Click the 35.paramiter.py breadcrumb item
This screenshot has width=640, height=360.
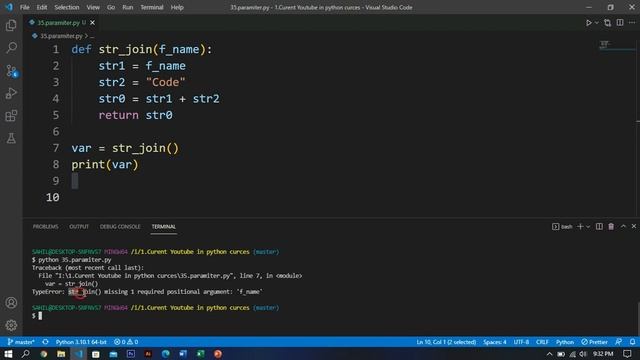[x=61, y=36]
